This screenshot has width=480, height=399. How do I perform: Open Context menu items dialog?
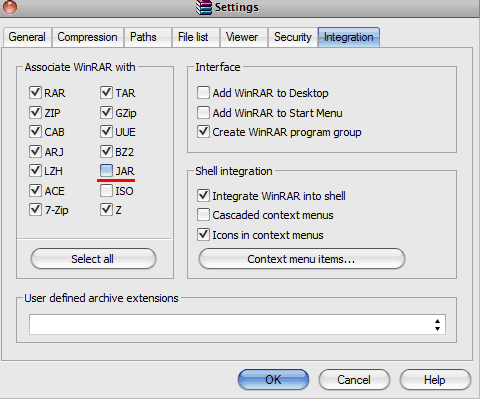302,259
